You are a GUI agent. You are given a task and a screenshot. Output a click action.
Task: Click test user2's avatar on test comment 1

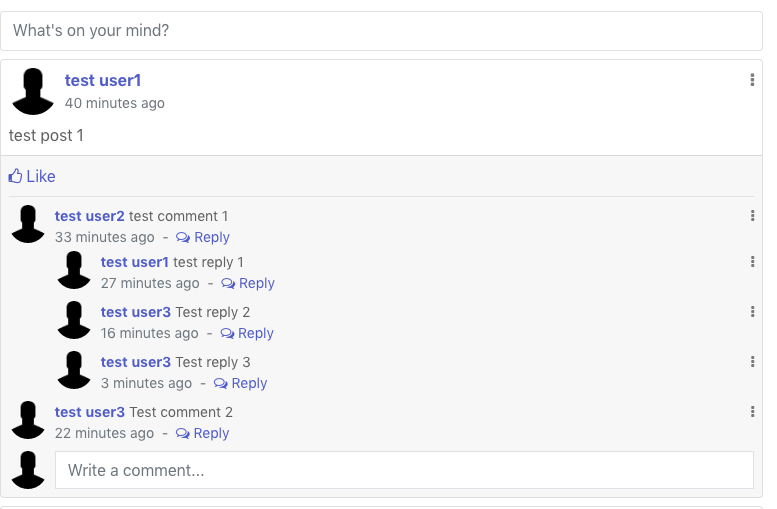point(28,224)
